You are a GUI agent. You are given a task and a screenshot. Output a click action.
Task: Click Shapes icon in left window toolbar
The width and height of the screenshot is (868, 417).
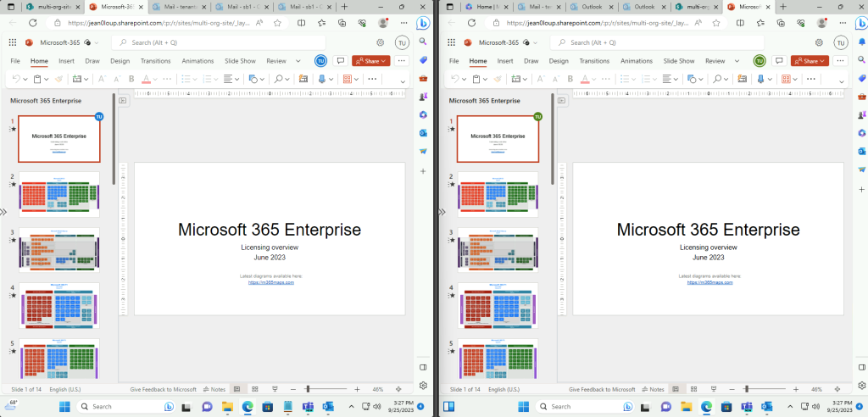(253, 79)
